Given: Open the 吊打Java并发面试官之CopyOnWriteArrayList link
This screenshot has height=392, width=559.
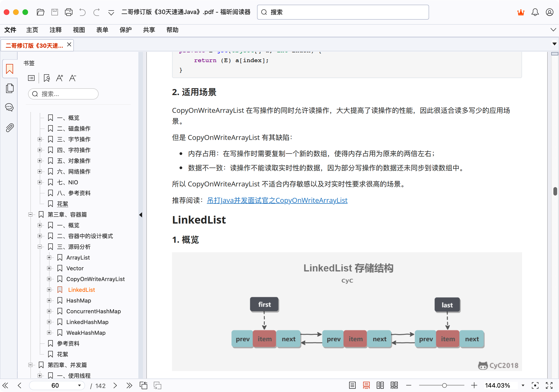Looking at the screenshot, I should pyautogui.click(x=277, y=200).
